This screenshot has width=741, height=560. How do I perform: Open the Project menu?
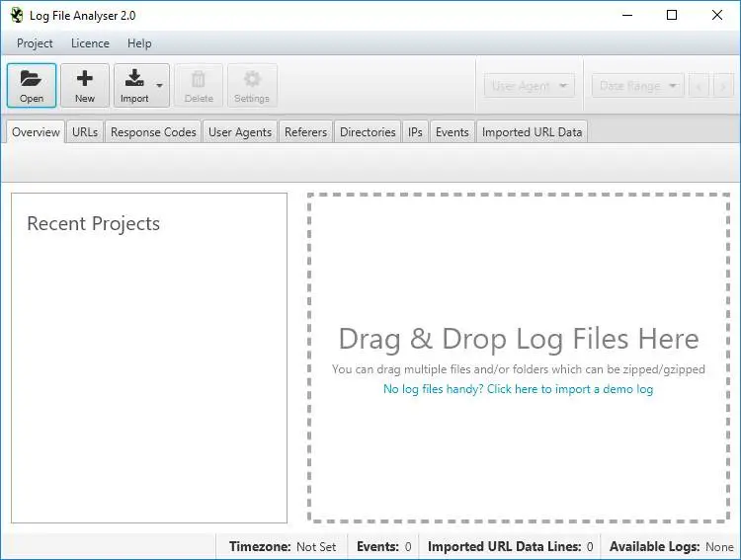(35, 43)
